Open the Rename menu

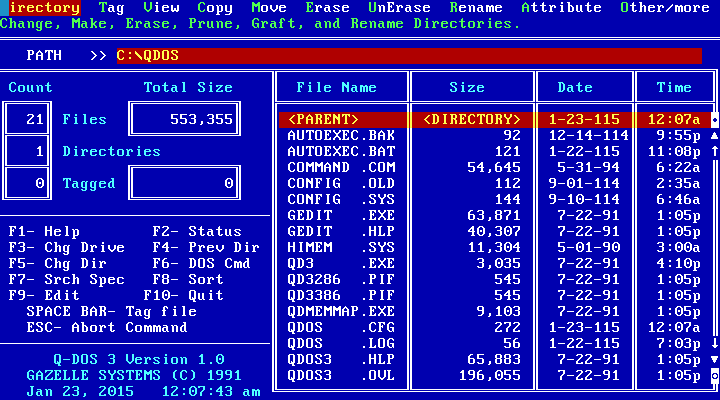pos(476,8)
